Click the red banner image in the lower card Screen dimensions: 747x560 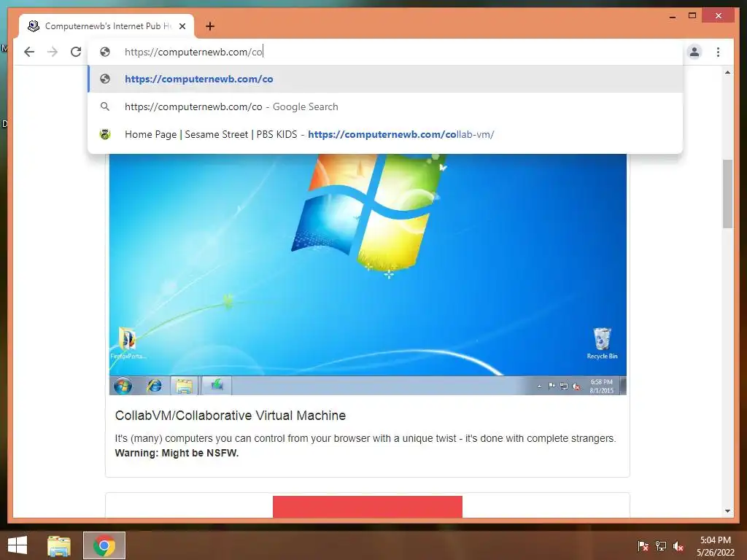(368, 507)
